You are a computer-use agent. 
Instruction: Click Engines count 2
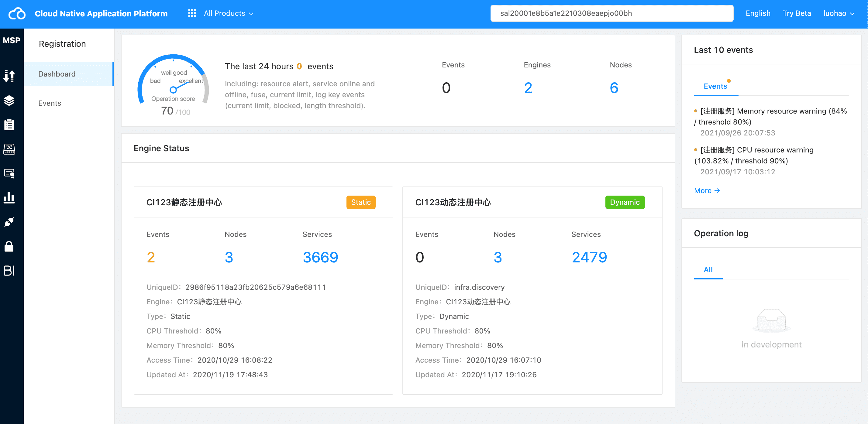(x=528, y=88)
